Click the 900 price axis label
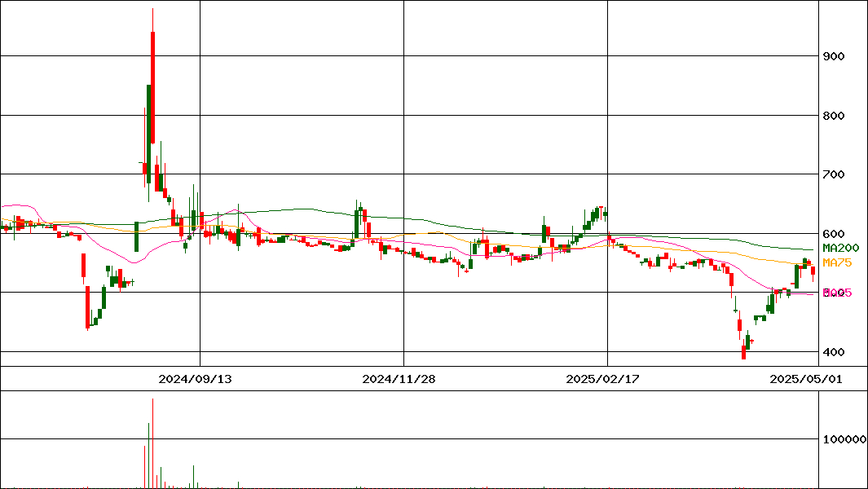Image resolution: width=868 pixels, height=489 pixels. [x=834, y=56]
